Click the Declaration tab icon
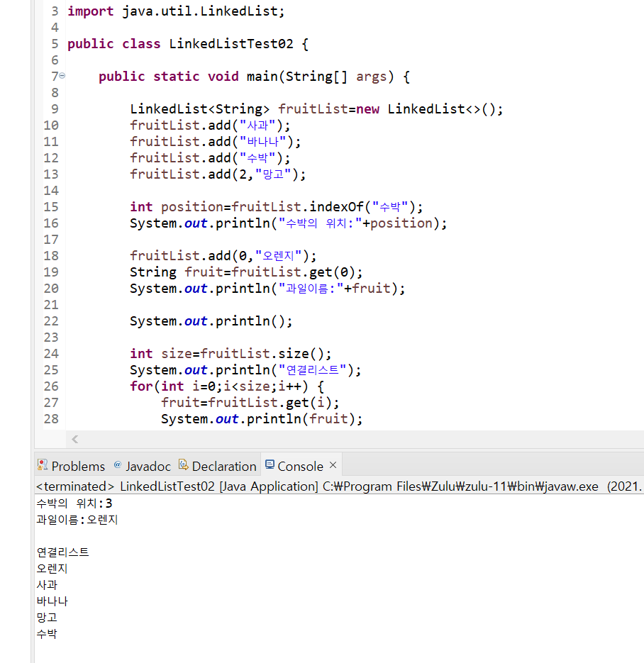 pos(183,464)
